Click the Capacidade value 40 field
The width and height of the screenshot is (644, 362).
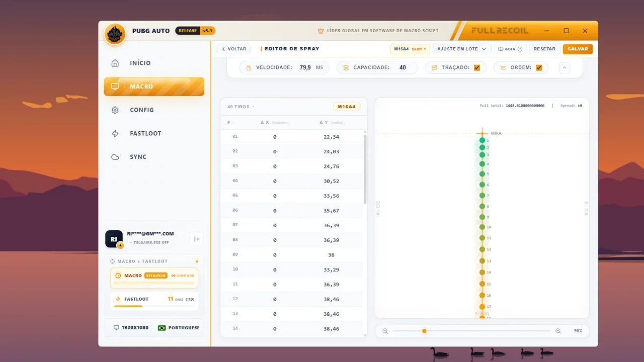(403, 67)
